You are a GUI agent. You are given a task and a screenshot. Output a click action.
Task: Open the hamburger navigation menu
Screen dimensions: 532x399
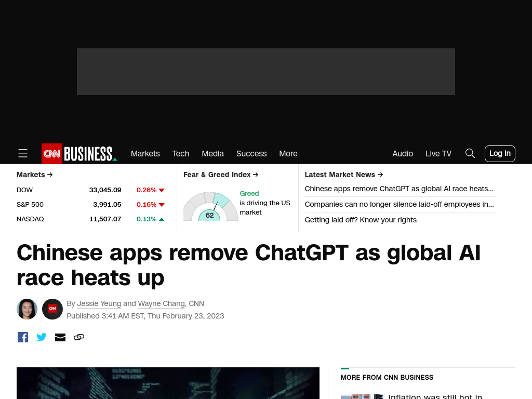tap(23, 153)
